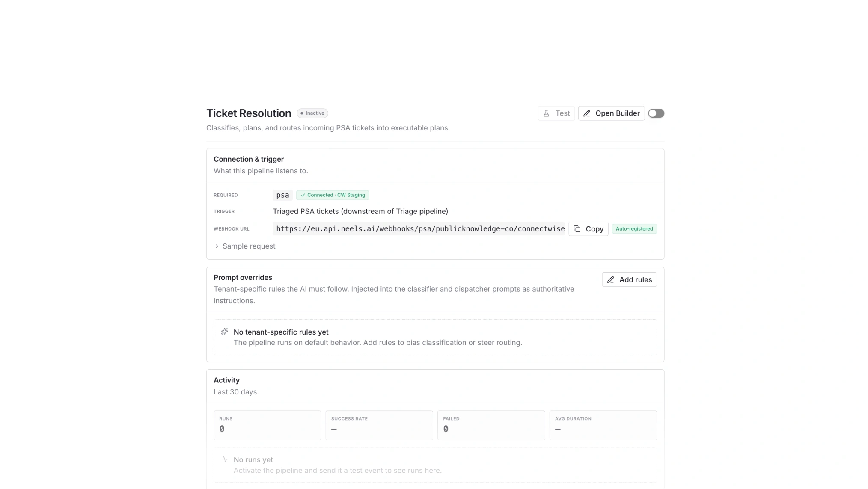Select the Success Rate stat card

coord(379,425)
